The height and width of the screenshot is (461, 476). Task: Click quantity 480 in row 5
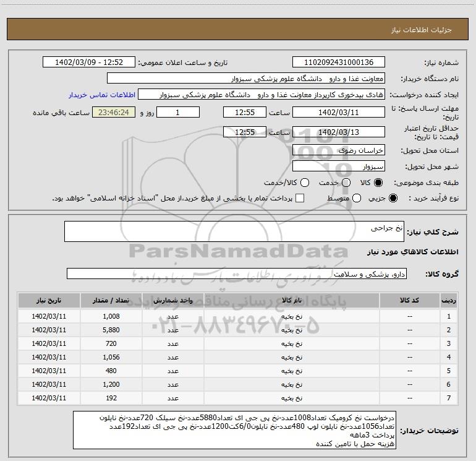point(111,371)
